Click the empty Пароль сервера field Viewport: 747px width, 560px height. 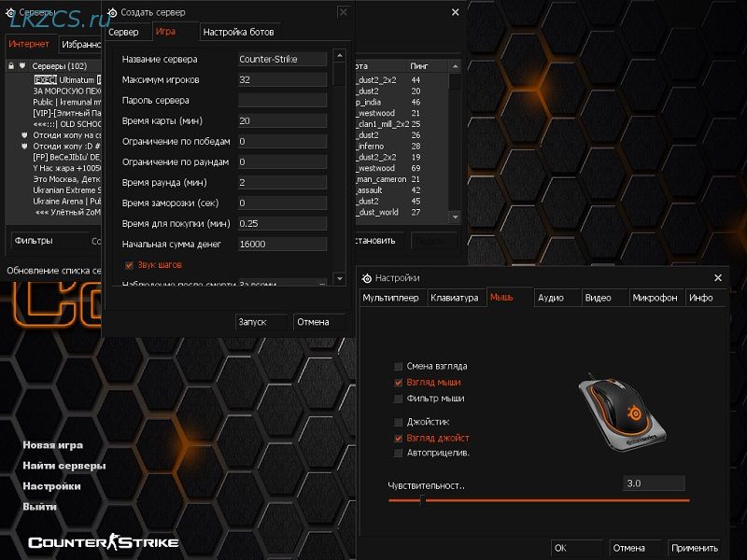283,100
